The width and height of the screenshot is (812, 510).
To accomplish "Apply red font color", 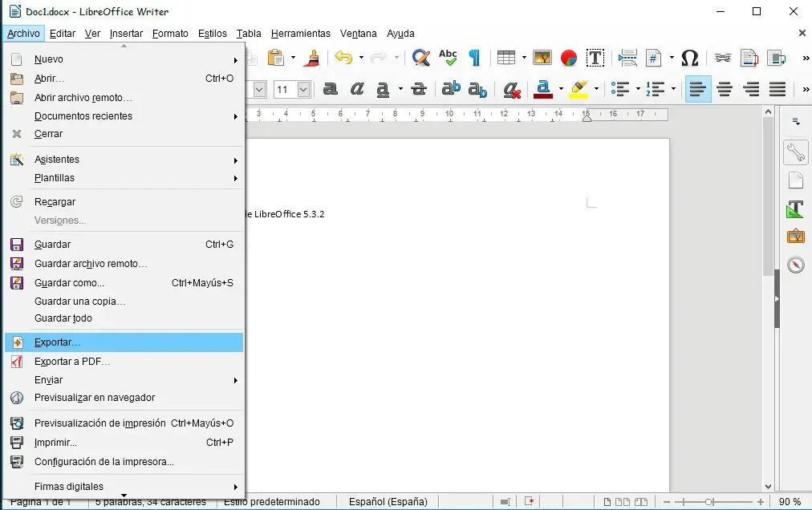I will [543, 89].
